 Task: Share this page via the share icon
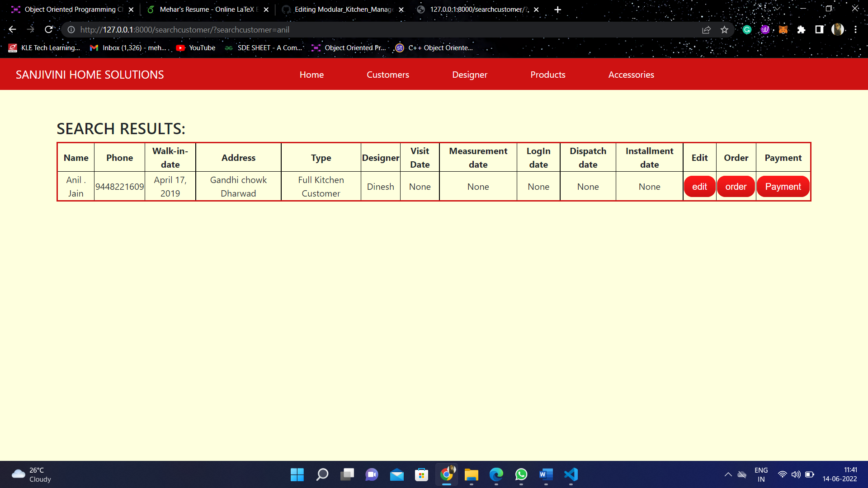(x=706, y=30)
